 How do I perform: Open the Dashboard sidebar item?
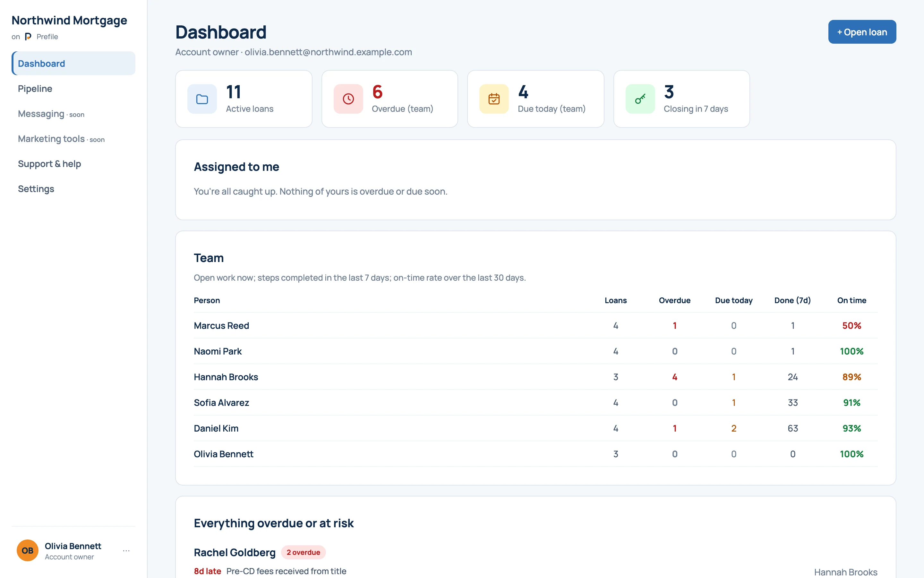tap(73, 64)
